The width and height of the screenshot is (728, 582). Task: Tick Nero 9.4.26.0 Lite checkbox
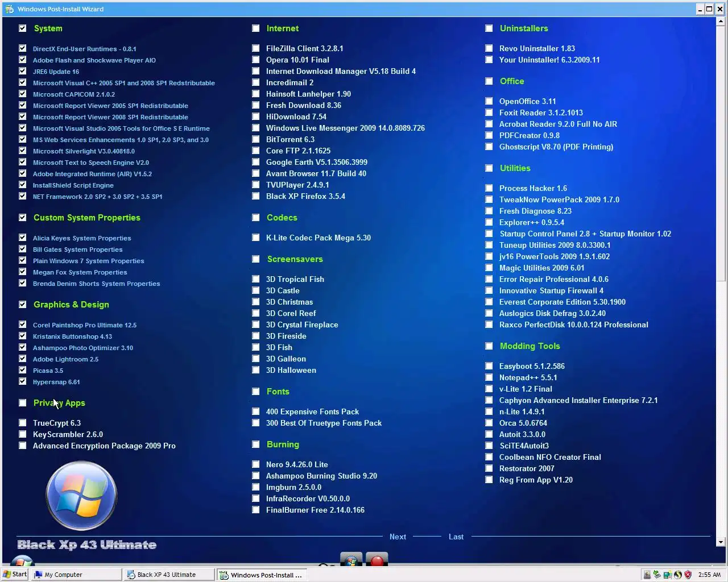255,464
